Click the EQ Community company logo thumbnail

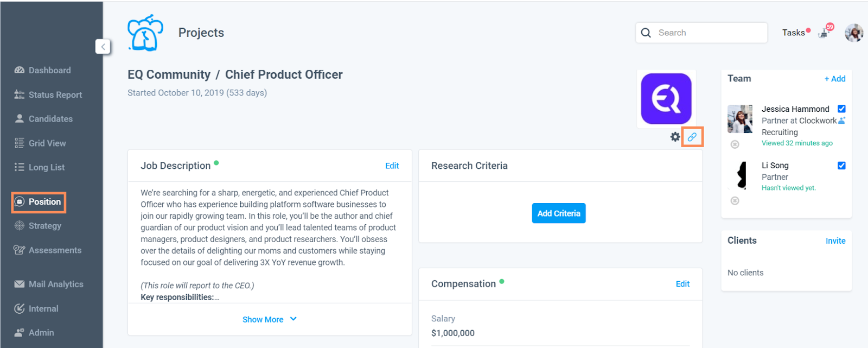666,99
